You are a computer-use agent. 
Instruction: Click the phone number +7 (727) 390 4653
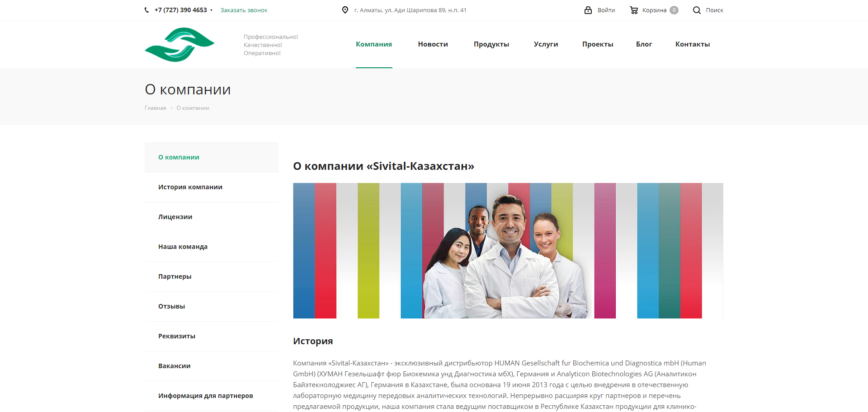[181, 10]
